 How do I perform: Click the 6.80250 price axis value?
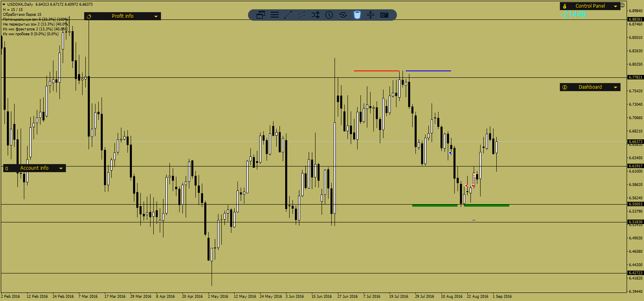(x=636, y=64)
